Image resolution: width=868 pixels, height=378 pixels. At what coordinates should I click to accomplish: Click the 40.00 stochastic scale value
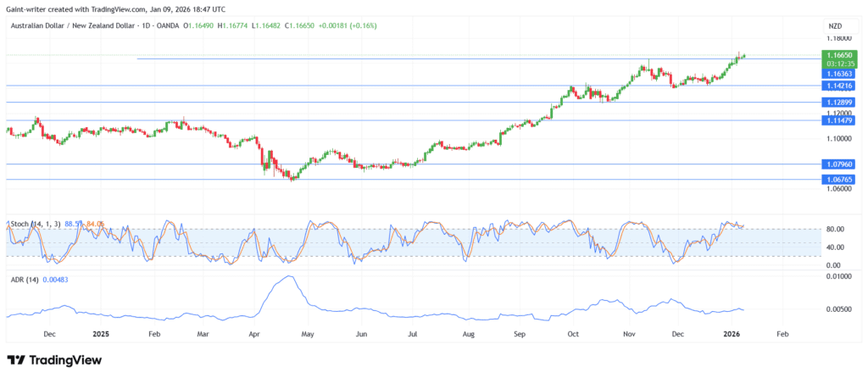pos(834,247)
